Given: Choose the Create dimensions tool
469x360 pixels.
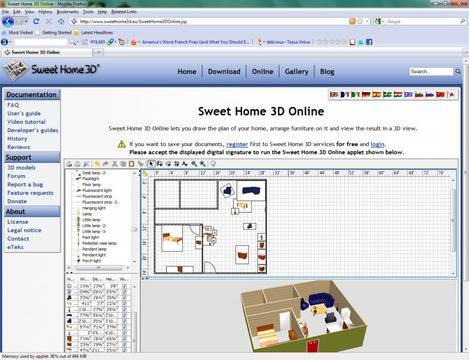Looking at the screenshot, I should click(176, 164).
